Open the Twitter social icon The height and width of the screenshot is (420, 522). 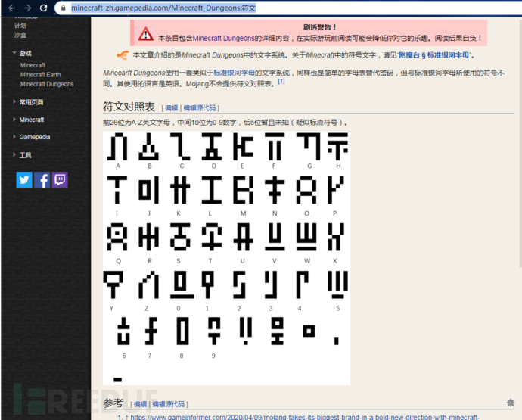pyautogui.click(x=24, y=180)
